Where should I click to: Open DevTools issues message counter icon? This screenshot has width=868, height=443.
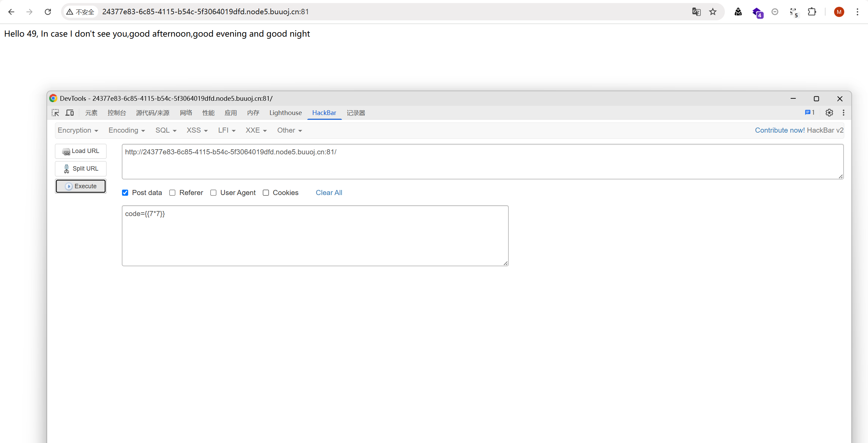click(809, 113)
